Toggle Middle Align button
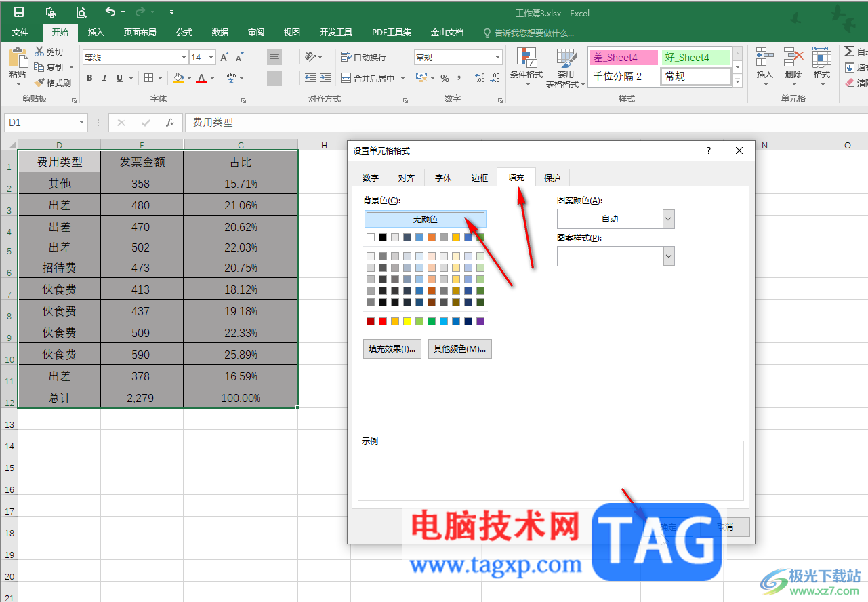The image size is (868, 602). 274,57
